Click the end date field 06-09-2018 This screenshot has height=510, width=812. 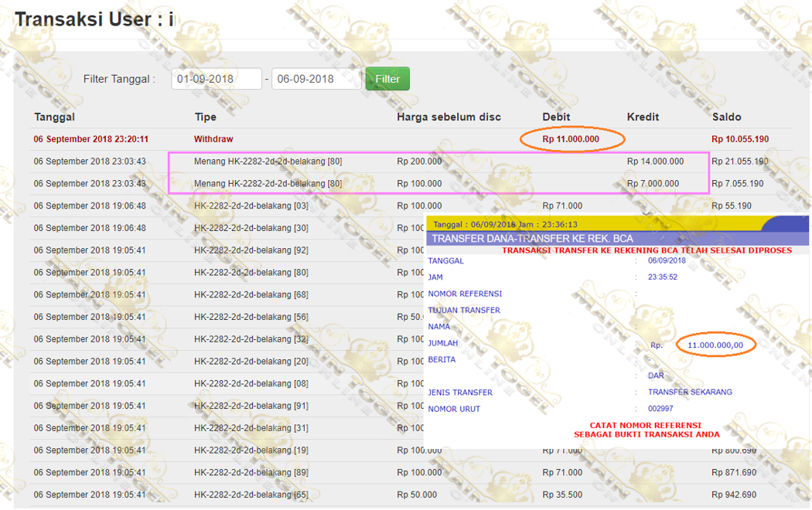pos(316,79)
